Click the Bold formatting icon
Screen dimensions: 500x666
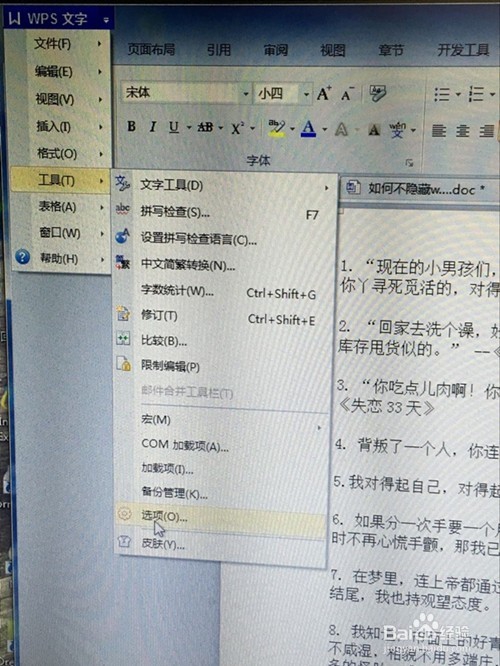[x=131, y=127]
